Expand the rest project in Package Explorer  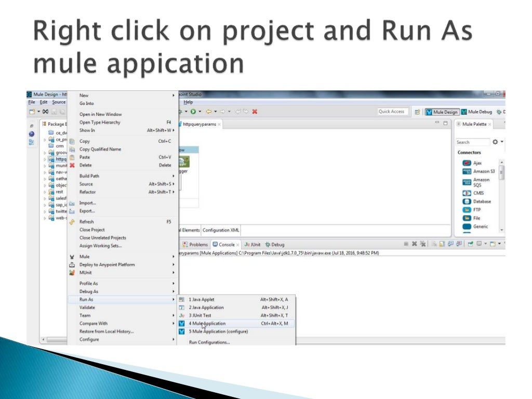click(45, 192)
